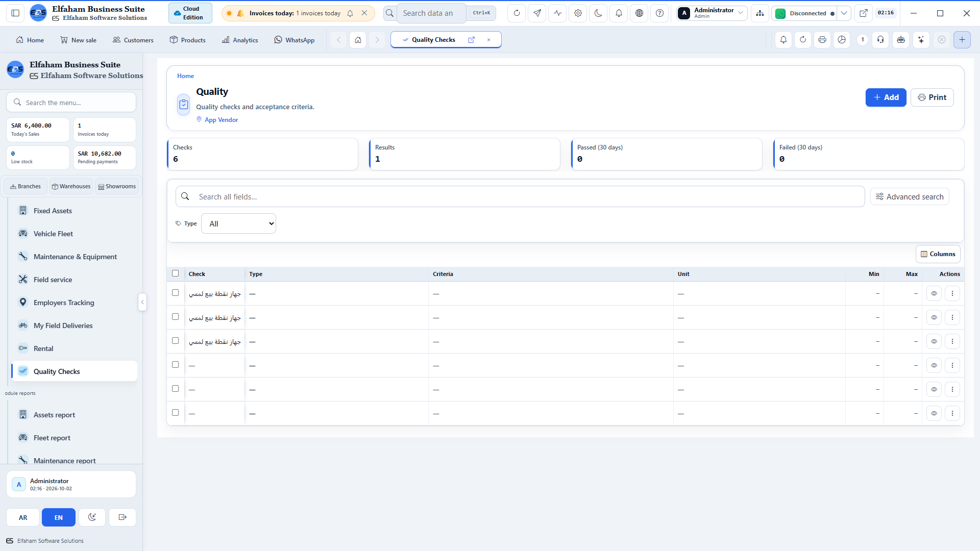Click the pie chart report icon
Image resolution: width=980 pixels, height=551 pixels.
click(842, 40)
